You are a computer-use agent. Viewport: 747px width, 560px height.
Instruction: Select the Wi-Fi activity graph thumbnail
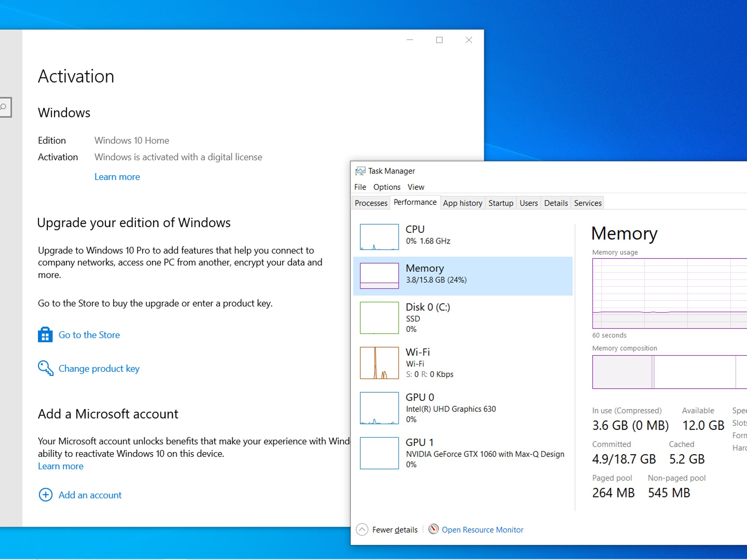[x=379, y=363]
